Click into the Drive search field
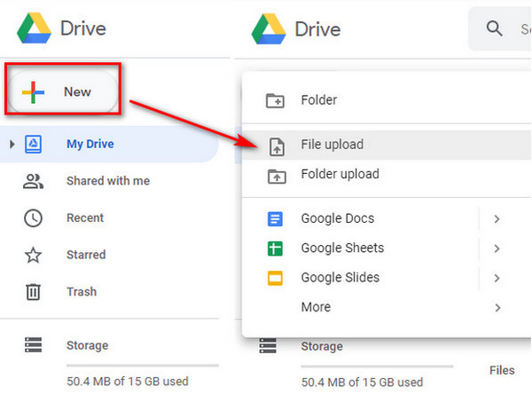 point(500,29)
